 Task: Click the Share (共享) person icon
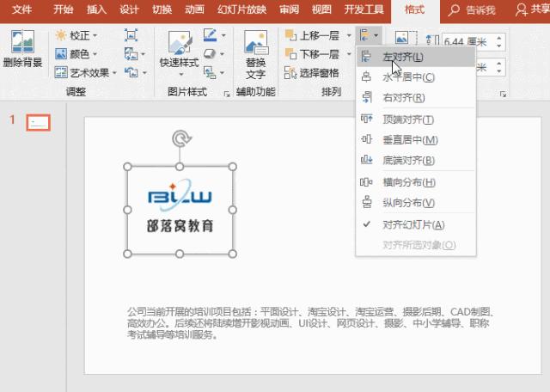tap(522, 9)
